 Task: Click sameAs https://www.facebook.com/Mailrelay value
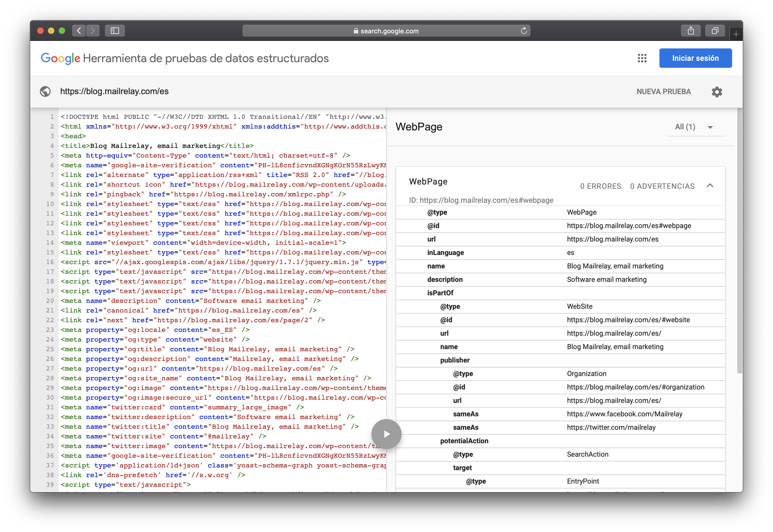[x=624, y=414]
